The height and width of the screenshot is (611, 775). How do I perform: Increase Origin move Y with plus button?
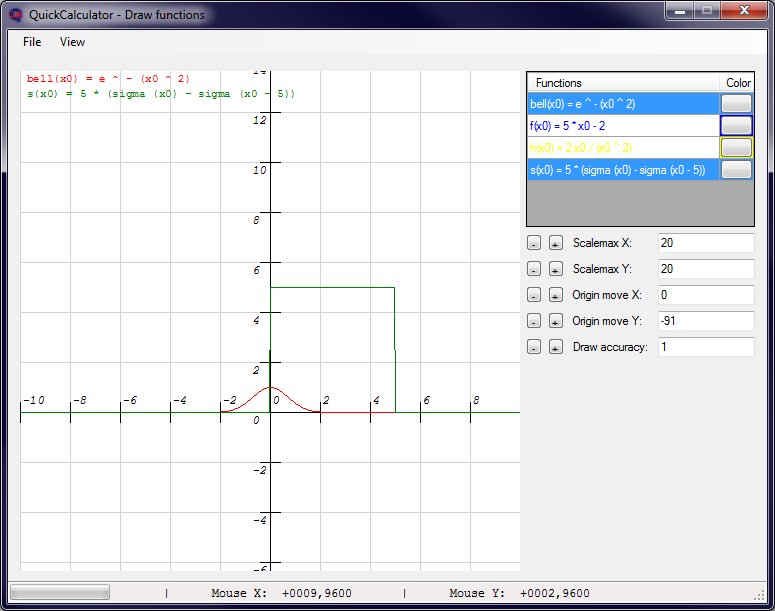click(x=556, y=321)
